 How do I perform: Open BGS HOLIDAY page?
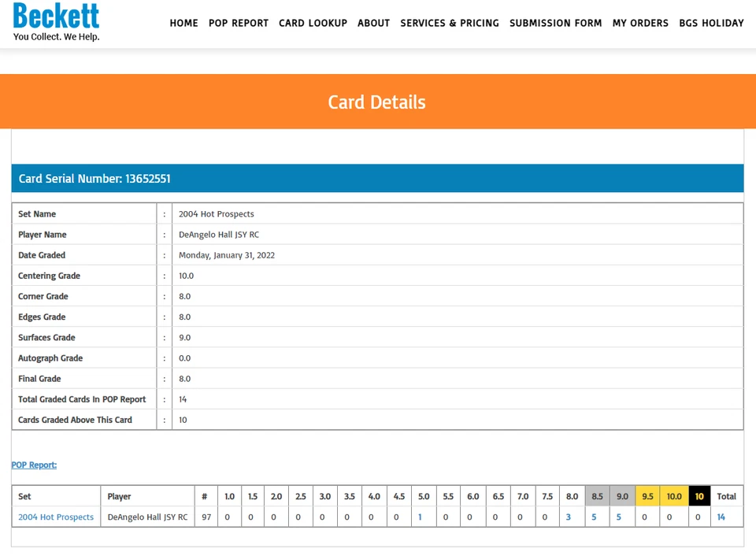point(711,23)
